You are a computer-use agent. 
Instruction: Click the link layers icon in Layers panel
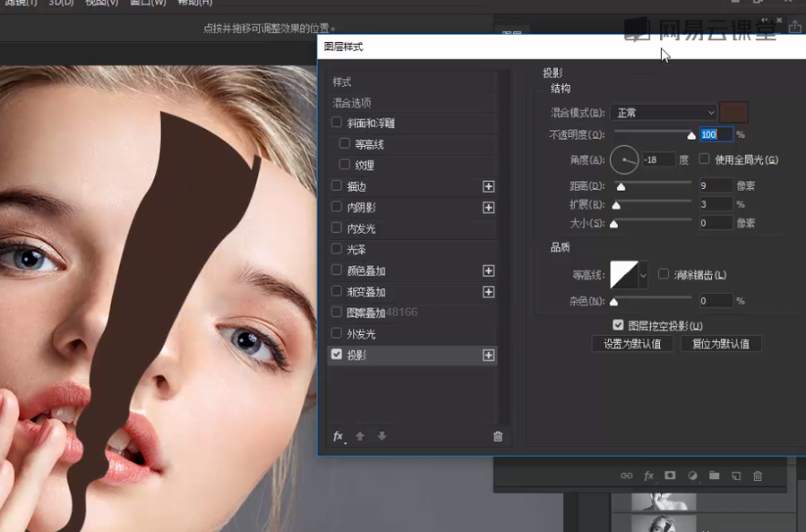click(x=626, y=476)
